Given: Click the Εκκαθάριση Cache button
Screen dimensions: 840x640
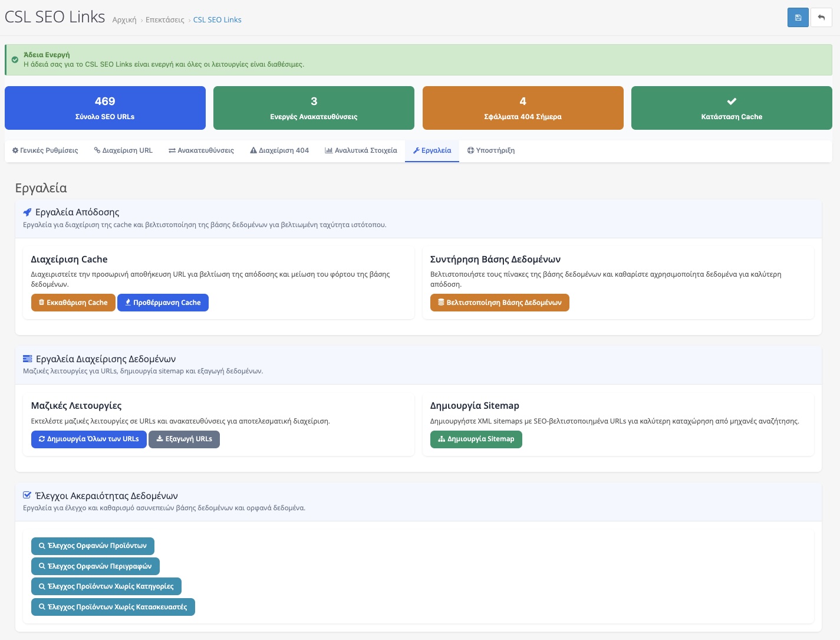Looking at the screenshot, I should [73, 303].
